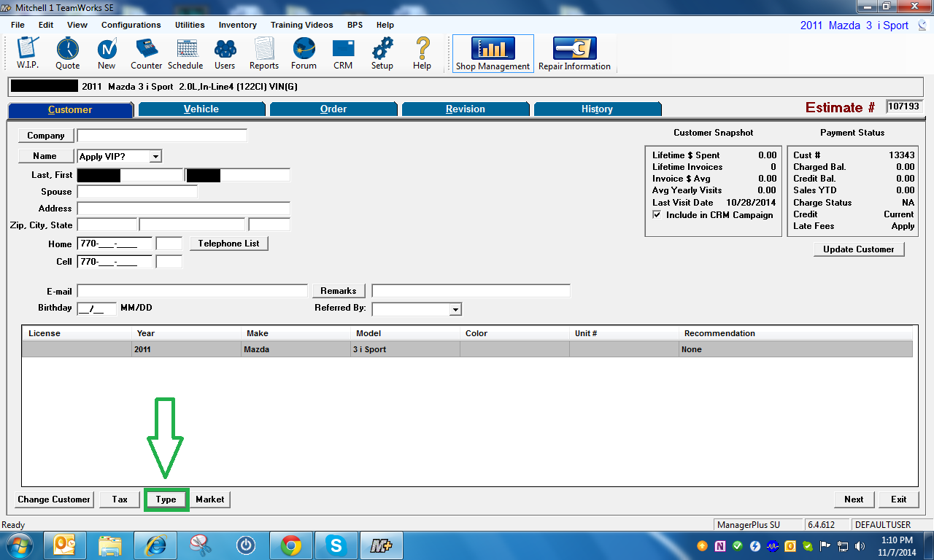Focus the Estimate number field

904,106
